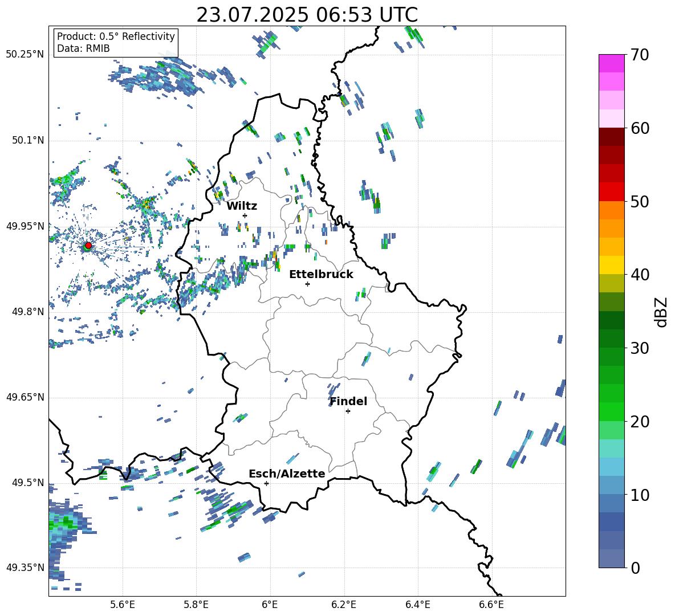The width and height of the screenshot is (675, 616).
Task: Click the cross marker below Esch/Alzette
Action: click(266, 483)
